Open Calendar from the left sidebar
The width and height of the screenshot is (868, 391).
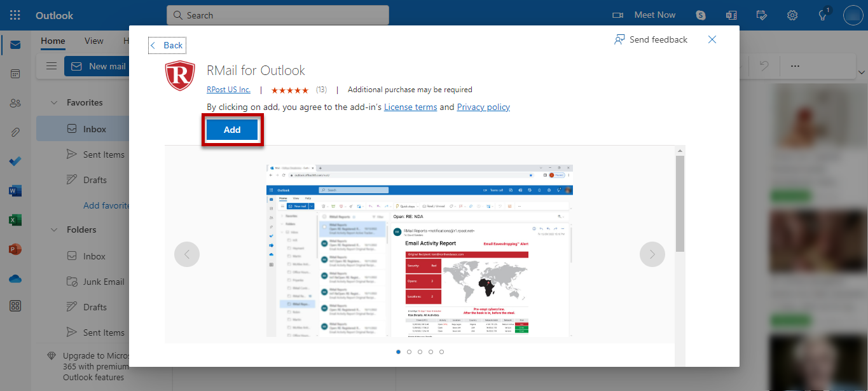tap(15, 73)
